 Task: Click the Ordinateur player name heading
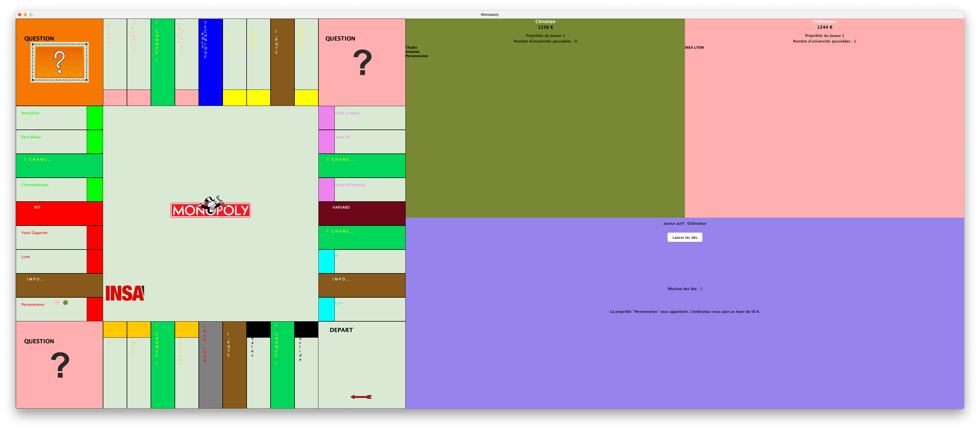(x=824, y=22)
